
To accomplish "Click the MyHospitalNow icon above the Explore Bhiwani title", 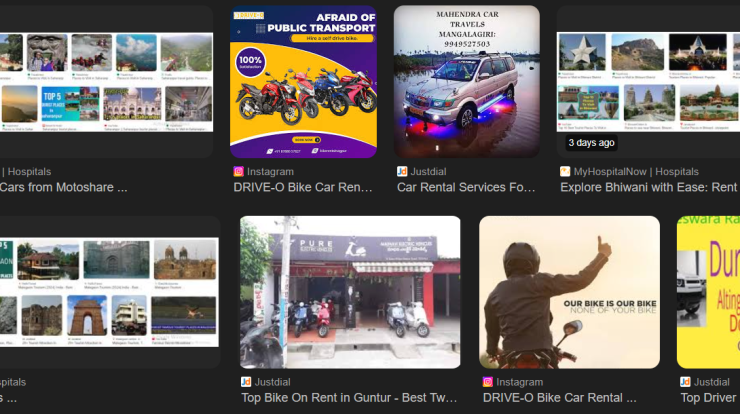I will point(565,172).
